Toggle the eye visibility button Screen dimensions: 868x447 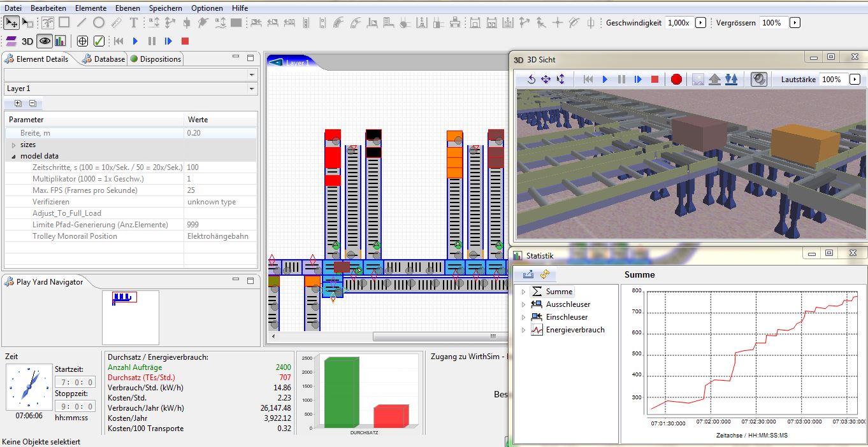pyautogui.click(x=44, y=41)
